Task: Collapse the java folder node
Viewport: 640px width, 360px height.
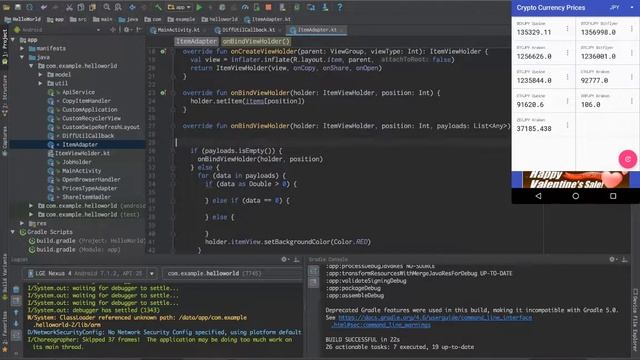Action: click(x=22, y=57)
